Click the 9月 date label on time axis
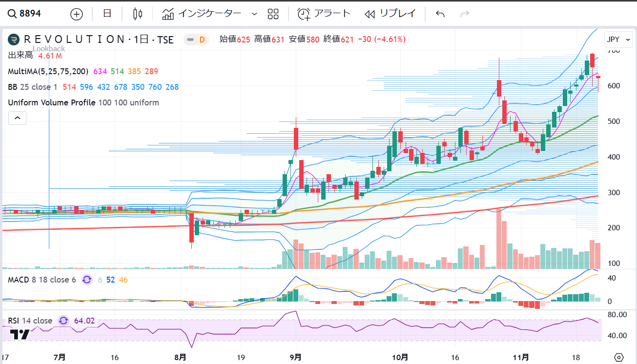This screenshot has width=637, height=364. point(296,357)
